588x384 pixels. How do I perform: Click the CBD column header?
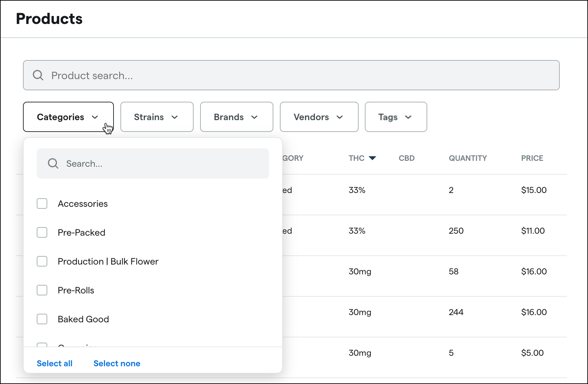click(x=407, y=158)
